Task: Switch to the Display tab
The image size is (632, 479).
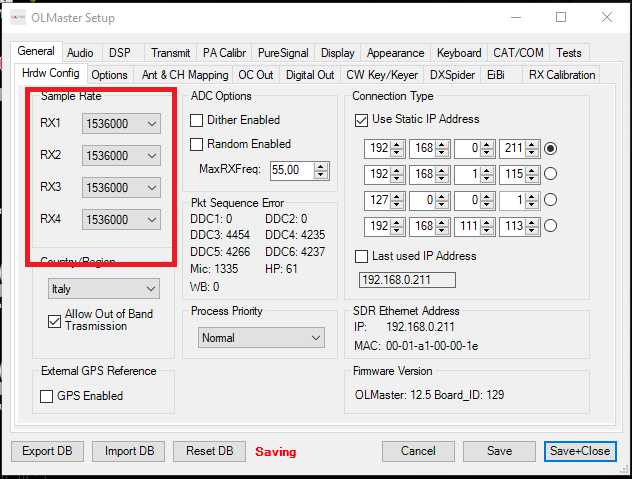Action: (x=337, y=53)
